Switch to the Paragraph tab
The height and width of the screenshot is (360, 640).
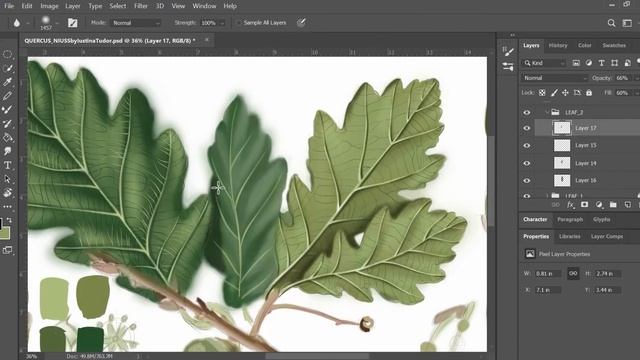570,220
